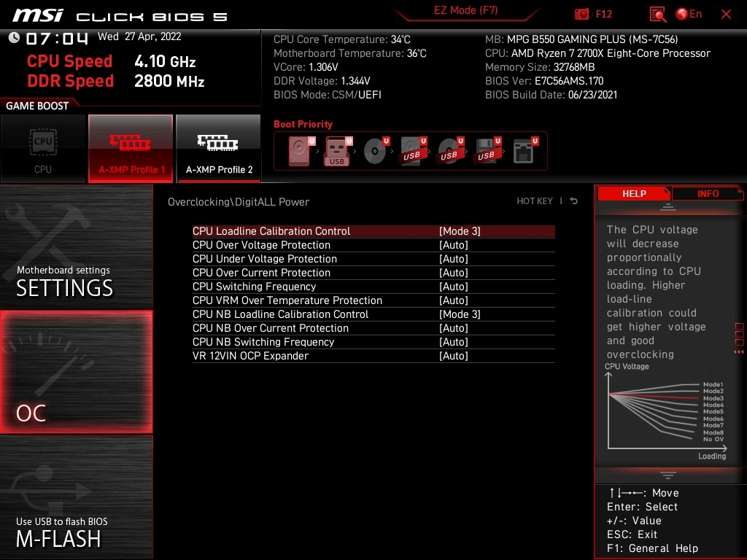Select the hard drive boot device icon
747x560 pixels.
pos(299,152)
